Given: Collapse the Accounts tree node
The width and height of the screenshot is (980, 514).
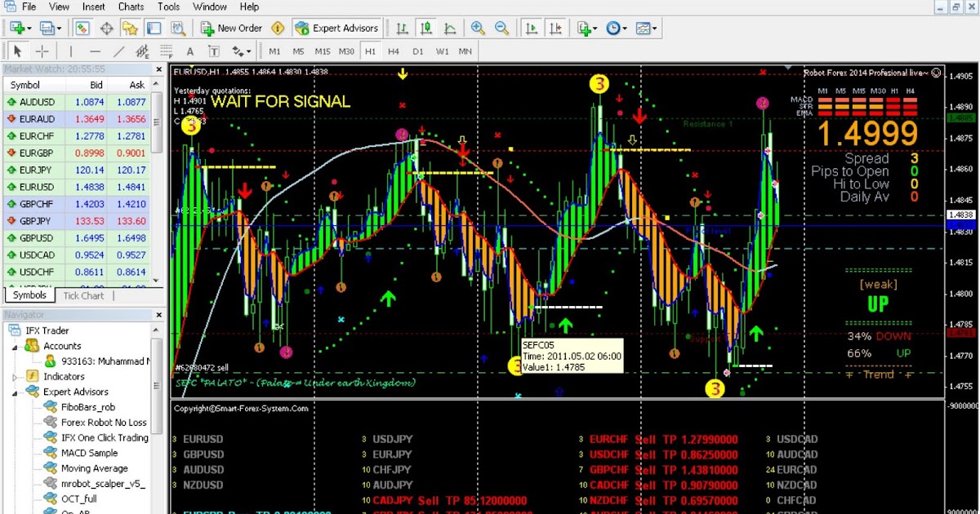Looking at the screenshot, I should [x=15, y=346].
